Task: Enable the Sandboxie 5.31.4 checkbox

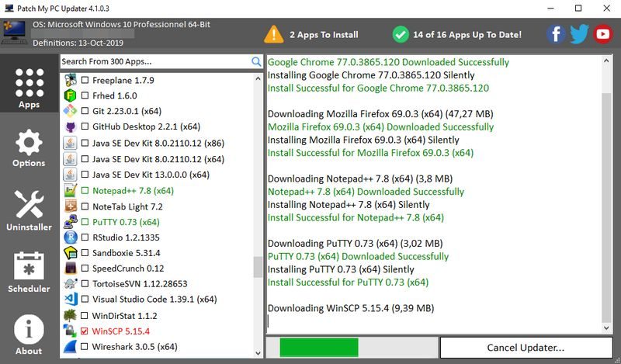Action: tap(85, 253)
